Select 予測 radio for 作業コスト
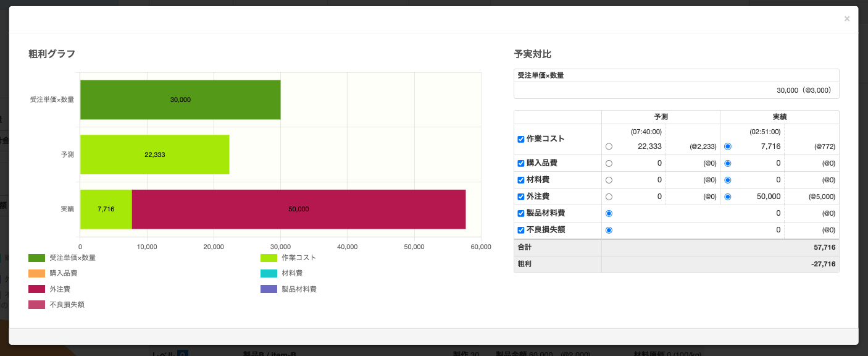 [x=609, y=146]
